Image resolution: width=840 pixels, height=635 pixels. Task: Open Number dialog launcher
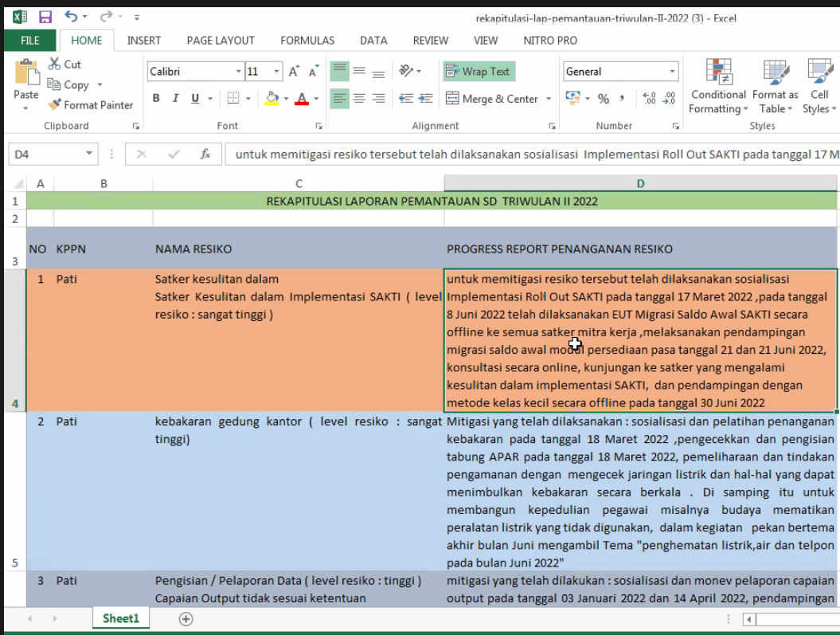click(675, 126)
